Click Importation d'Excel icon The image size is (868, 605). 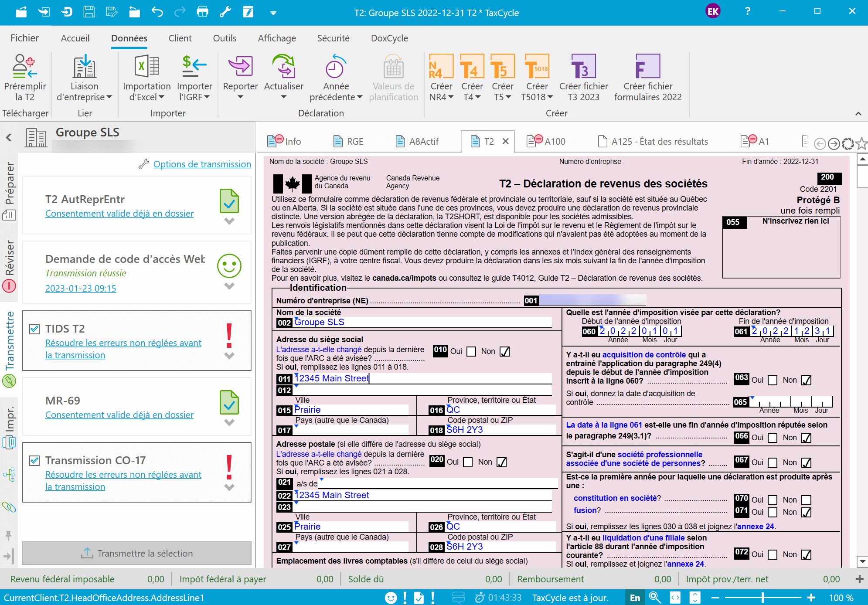coord(146,66)
